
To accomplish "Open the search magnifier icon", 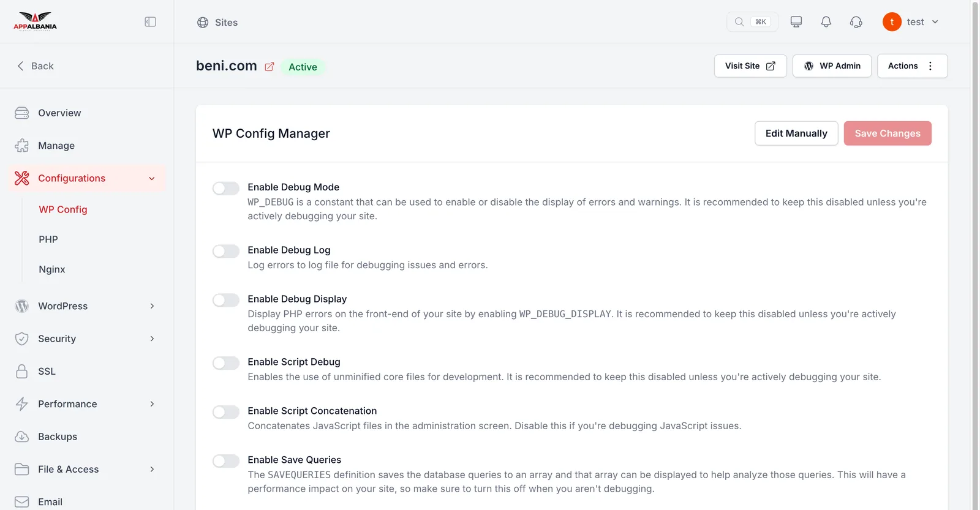I will point(739,22).
